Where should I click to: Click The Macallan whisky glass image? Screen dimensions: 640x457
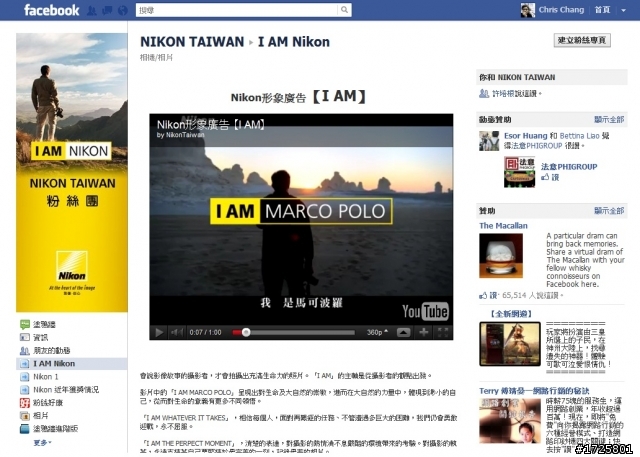click(501, 256)
